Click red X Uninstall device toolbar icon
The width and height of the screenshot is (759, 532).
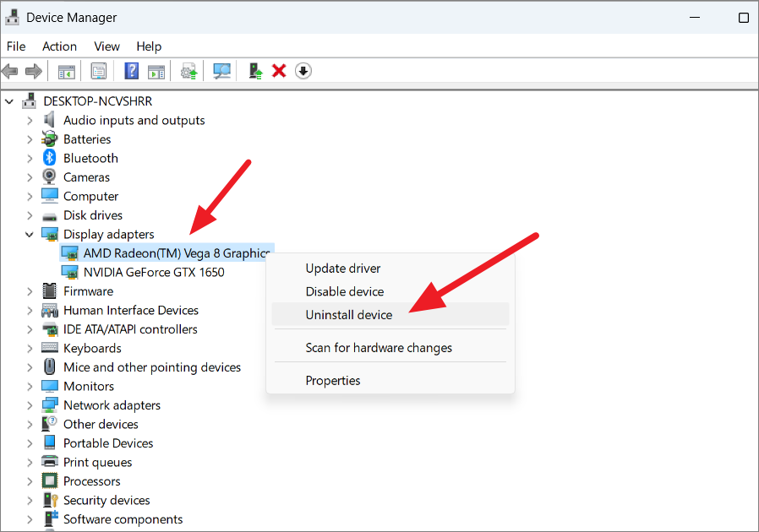279,71
